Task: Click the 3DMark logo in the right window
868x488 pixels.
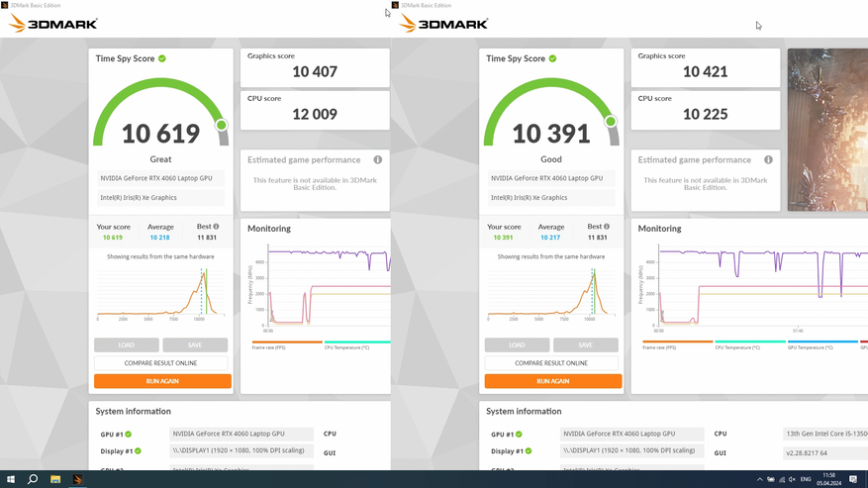Action: tap(443, 24)
